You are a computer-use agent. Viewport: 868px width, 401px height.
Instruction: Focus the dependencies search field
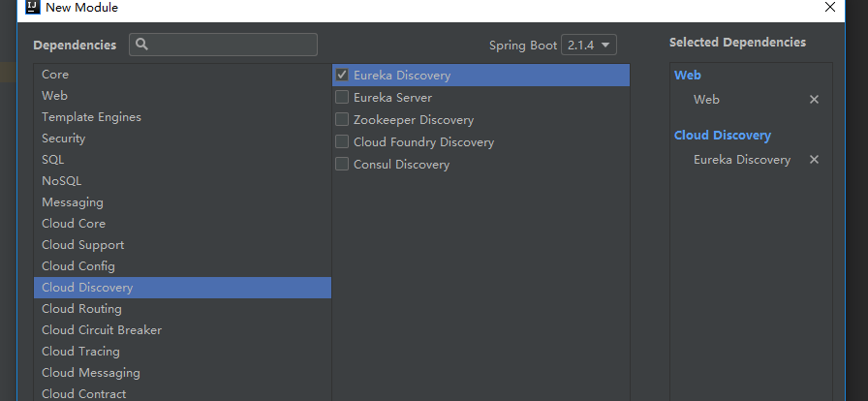click(223, 45)
